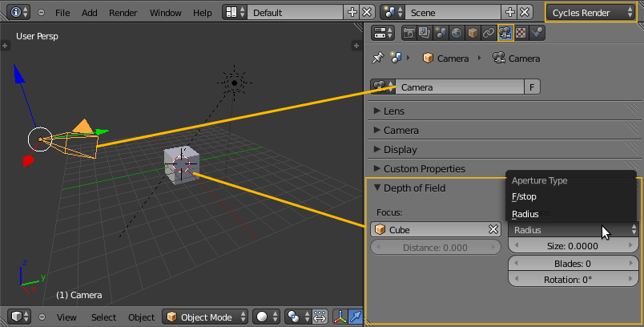Edit the Default screen layout name
The image size is (644, 327).
click(x=296, y=12)
